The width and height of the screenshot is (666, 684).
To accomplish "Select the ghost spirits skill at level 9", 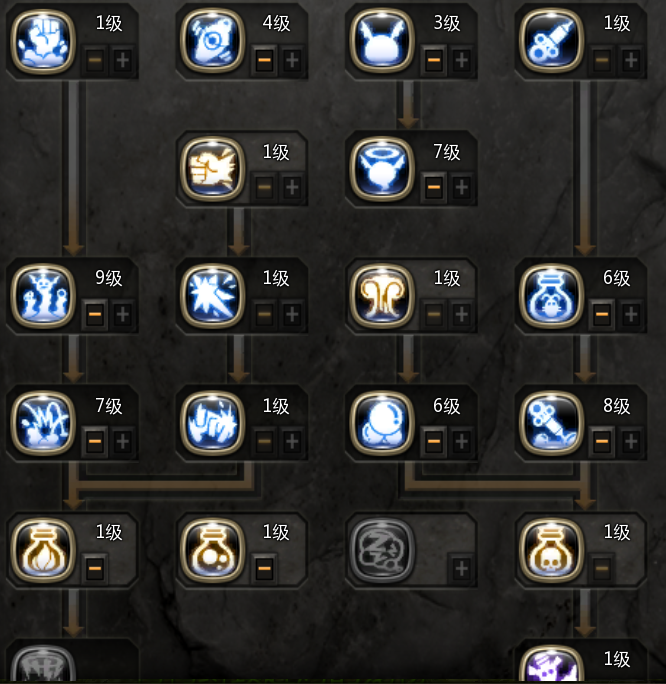I will point(43,296).
